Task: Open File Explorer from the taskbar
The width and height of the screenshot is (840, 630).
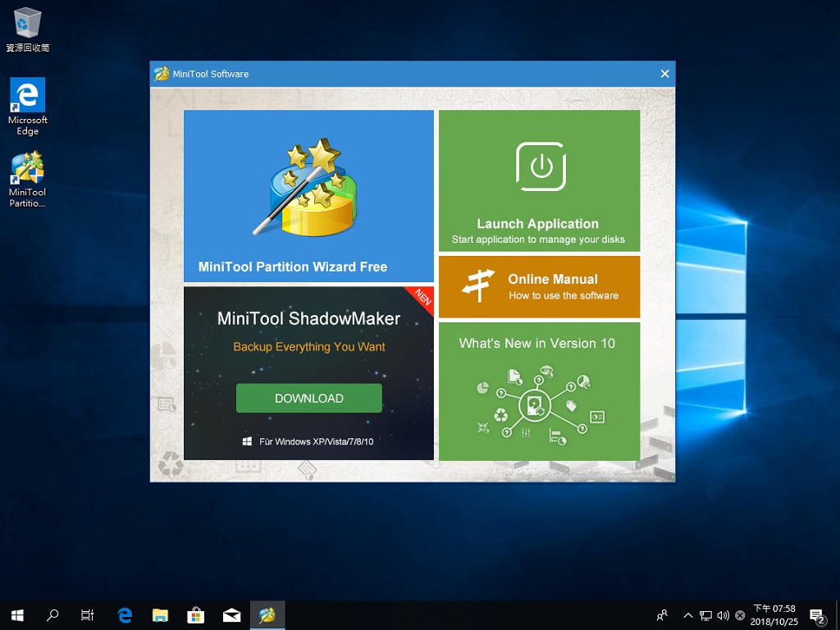Action: pyautogui.click(x=160, y=615)
